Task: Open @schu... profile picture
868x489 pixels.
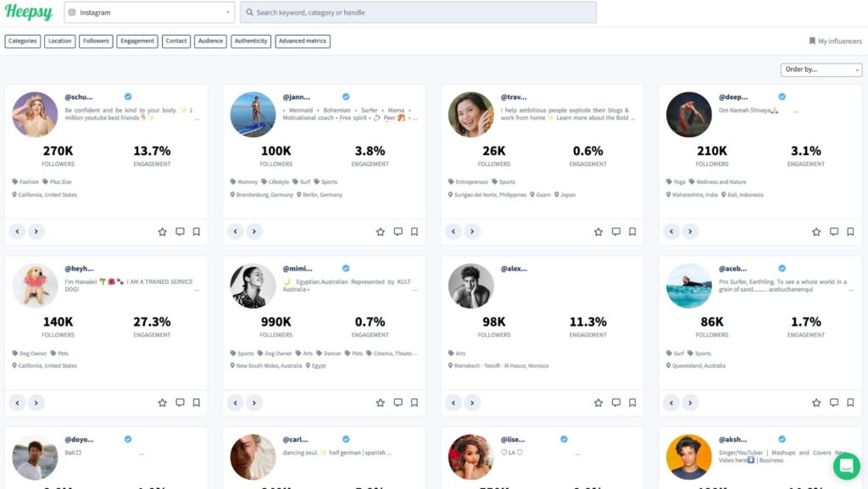Action: pos(35,114)
